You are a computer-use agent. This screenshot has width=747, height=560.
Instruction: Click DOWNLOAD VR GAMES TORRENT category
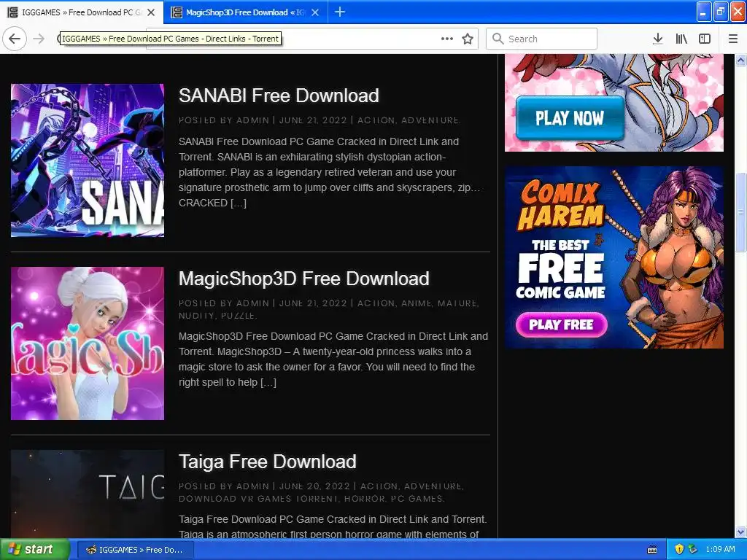(259, 499)
